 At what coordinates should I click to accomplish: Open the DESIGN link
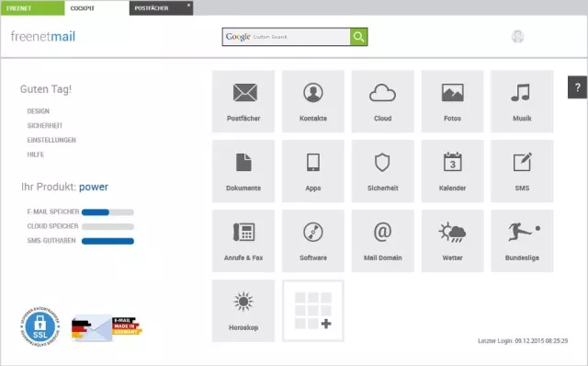click(x=39, y=111)
